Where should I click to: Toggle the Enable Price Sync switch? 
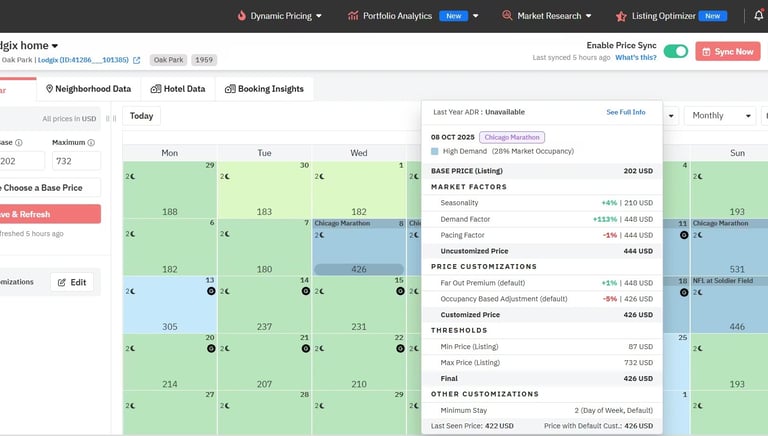[x=676, y=51]
